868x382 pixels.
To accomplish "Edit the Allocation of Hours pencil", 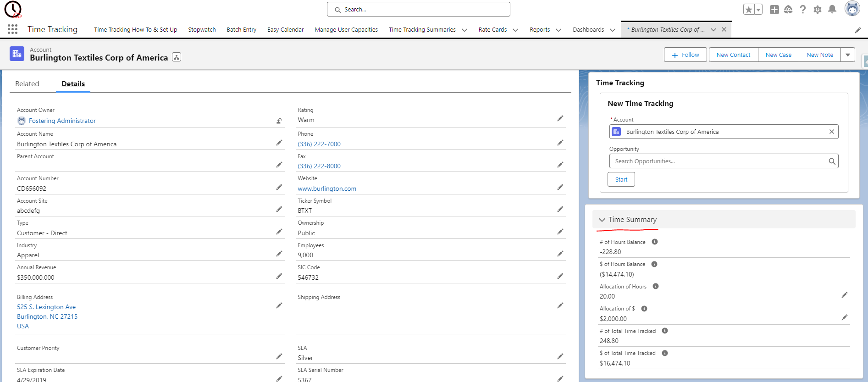I will click(x=844, y=295).
